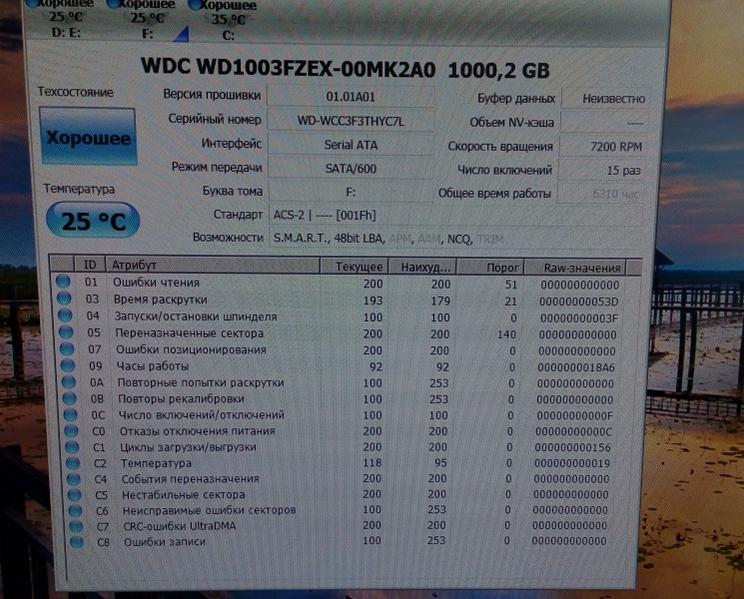This screenshot has width=744, height=599.
Task: Click the status icon for attribute C6
Action: click(x=75, y=511)
